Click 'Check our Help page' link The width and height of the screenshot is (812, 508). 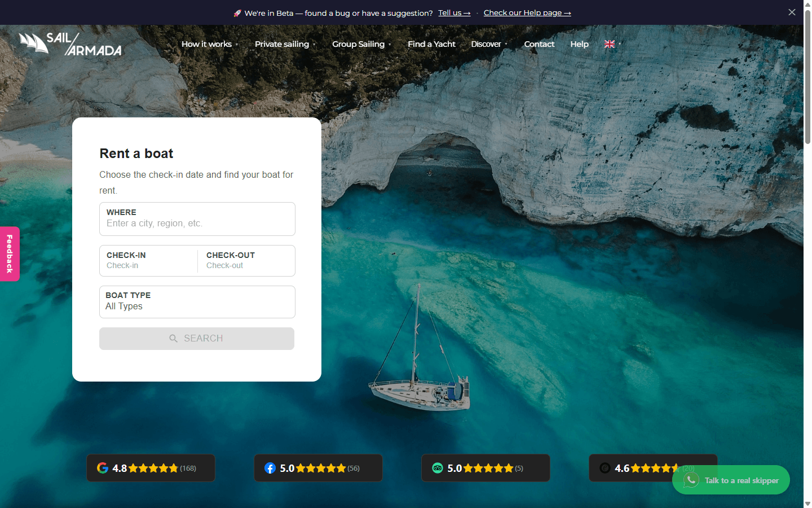pos(527,12)
